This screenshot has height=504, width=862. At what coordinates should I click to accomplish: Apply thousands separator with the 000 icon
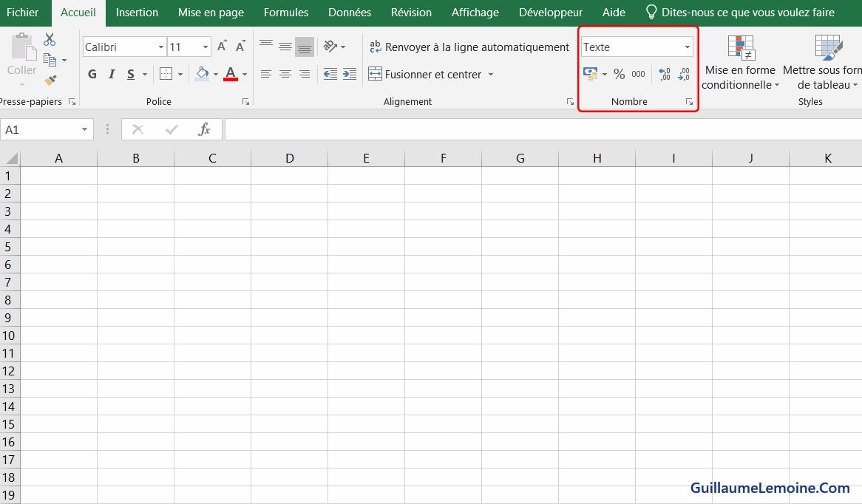click(x=638, y=74)
